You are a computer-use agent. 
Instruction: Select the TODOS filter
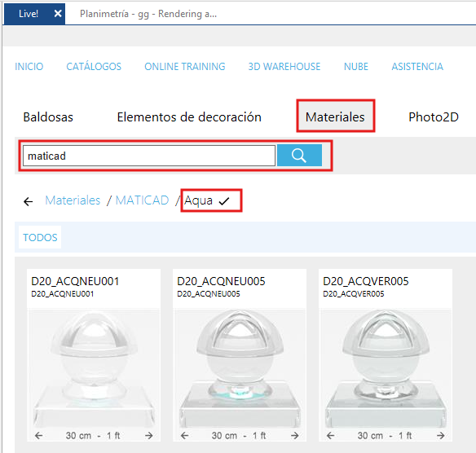click(40, 237)
